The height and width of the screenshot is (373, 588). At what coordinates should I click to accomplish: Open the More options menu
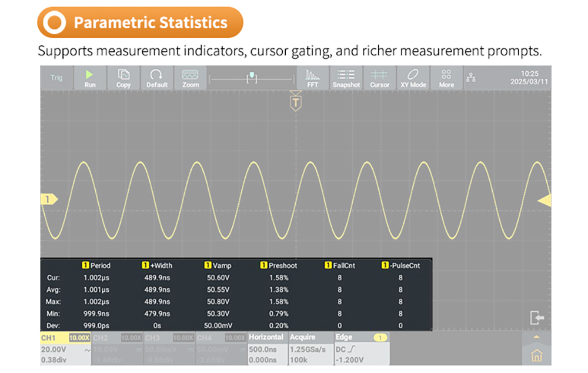446,78
